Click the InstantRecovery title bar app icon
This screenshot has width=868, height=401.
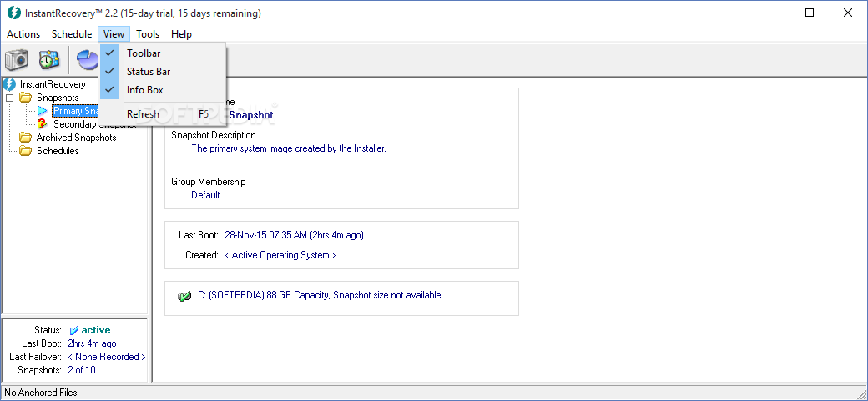14,13
